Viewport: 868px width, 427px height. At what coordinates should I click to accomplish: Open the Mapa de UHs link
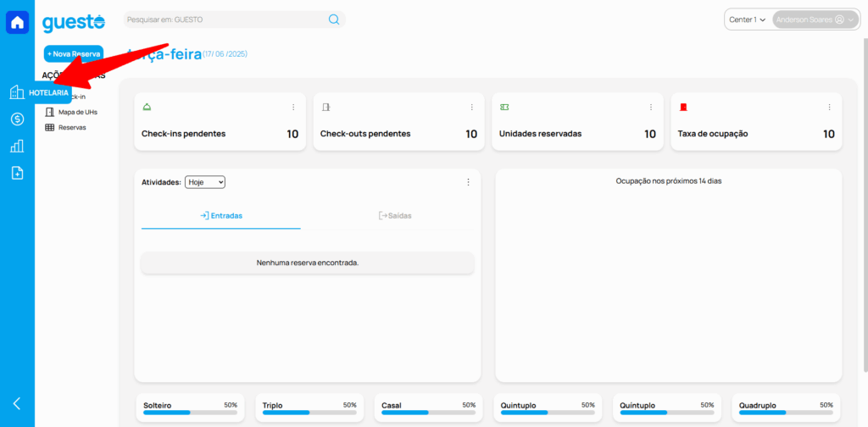pyautogui.click(x=77, y=112)
